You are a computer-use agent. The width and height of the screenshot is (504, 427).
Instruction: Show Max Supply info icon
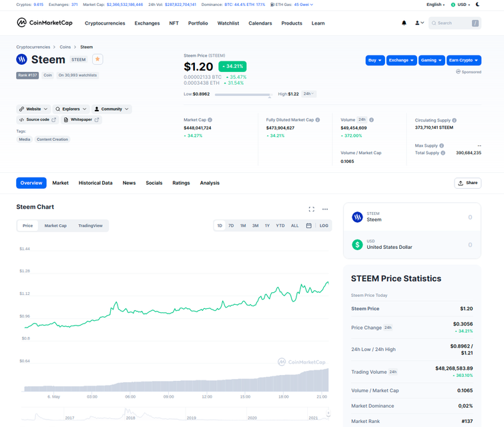(x=442, y=145)
